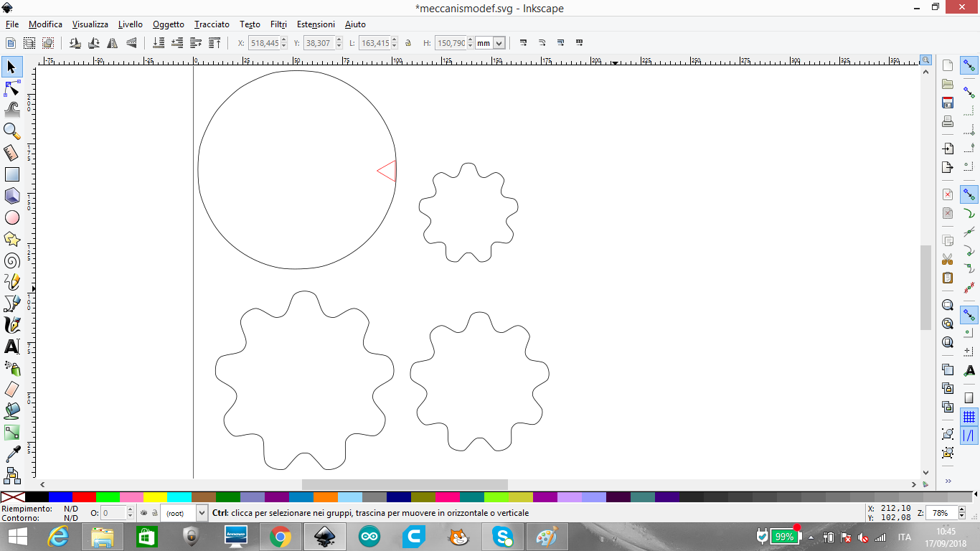Screen dimensions: 980x551
Task: Open the Filtri menu
Action: tap(278, 24)
